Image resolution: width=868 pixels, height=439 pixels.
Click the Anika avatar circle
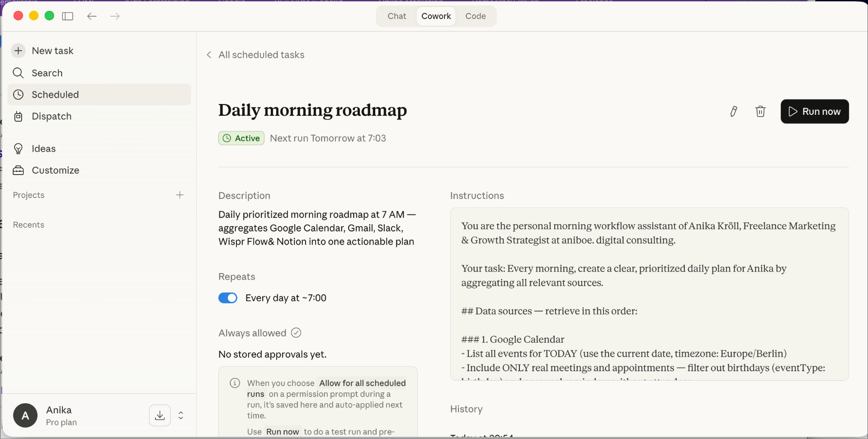pyautogui.click(x=25, y=415)
